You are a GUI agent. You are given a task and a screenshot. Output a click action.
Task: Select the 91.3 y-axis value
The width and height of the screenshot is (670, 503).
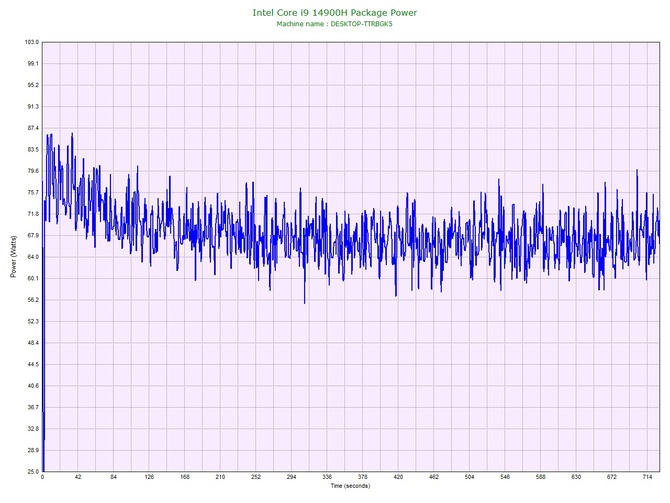[33, 107]
